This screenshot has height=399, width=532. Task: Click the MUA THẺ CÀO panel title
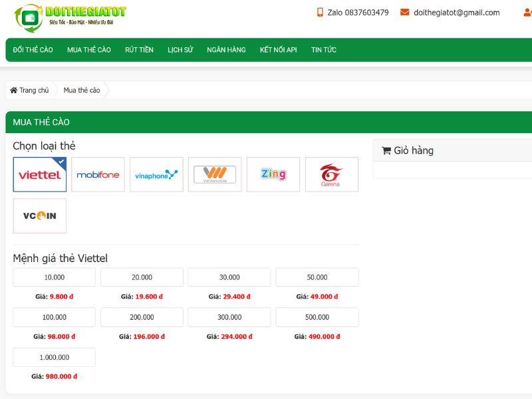tap(41, 122)
